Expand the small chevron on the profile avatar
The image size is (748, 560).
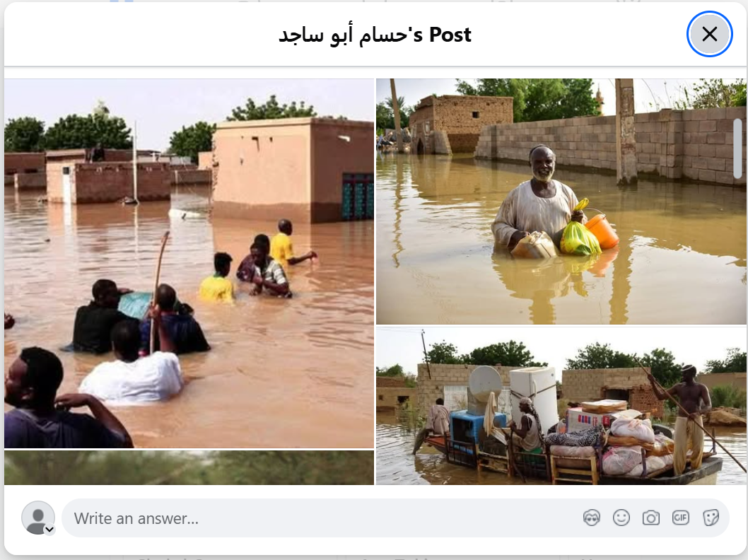tap(49, 529)
